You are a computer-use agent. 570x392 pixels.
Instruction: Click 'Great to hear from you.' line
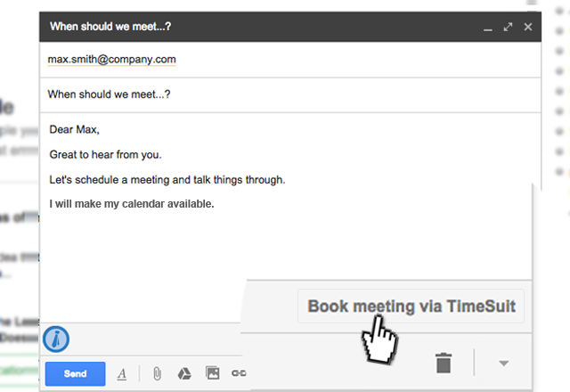(x=105, y=155)
